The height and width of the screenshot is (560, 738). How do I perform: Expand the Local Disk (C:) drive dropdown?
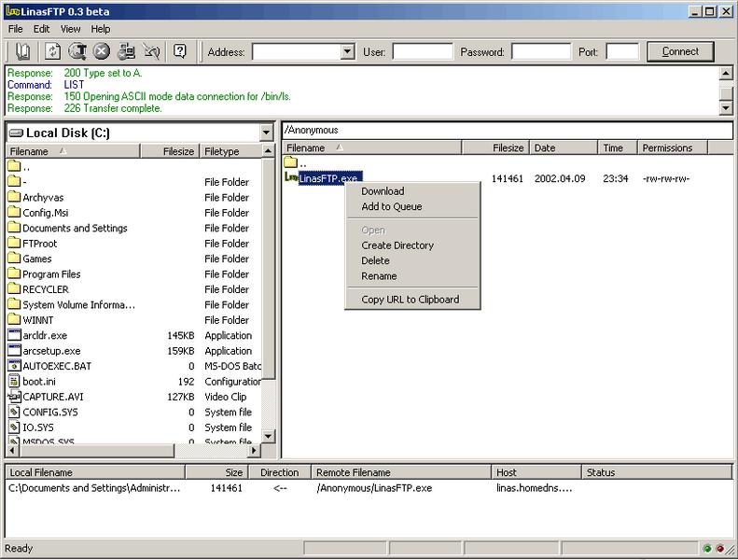[266, 133]
